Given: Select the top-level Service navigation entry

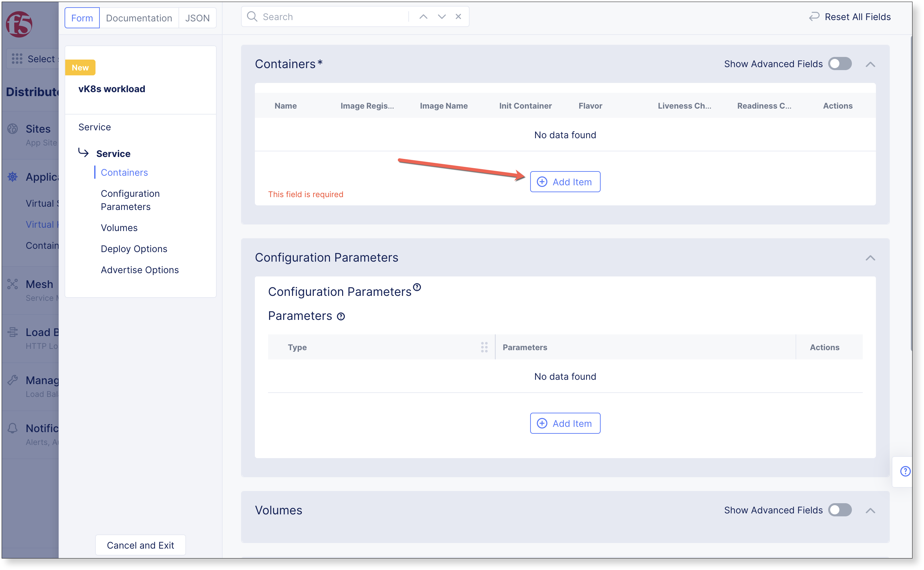Looking at the screenshot, I should point(95,127).
